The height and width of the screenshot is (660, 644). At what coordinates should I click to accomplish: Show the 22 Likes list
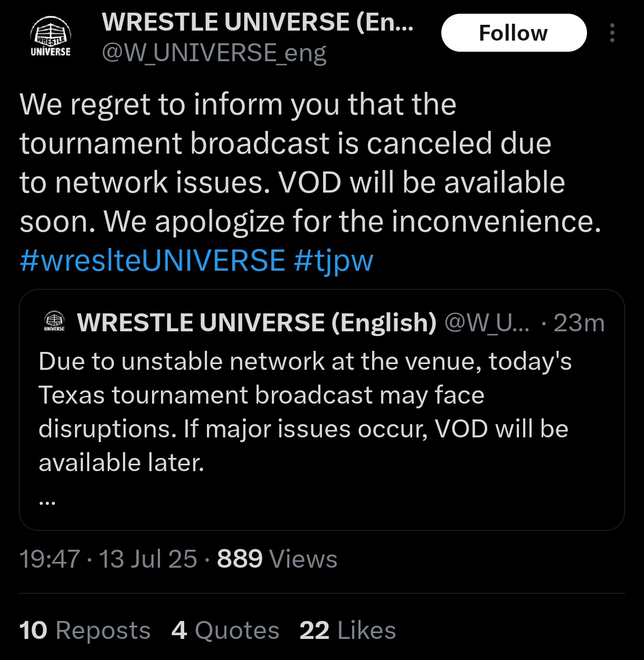[348, 630]
